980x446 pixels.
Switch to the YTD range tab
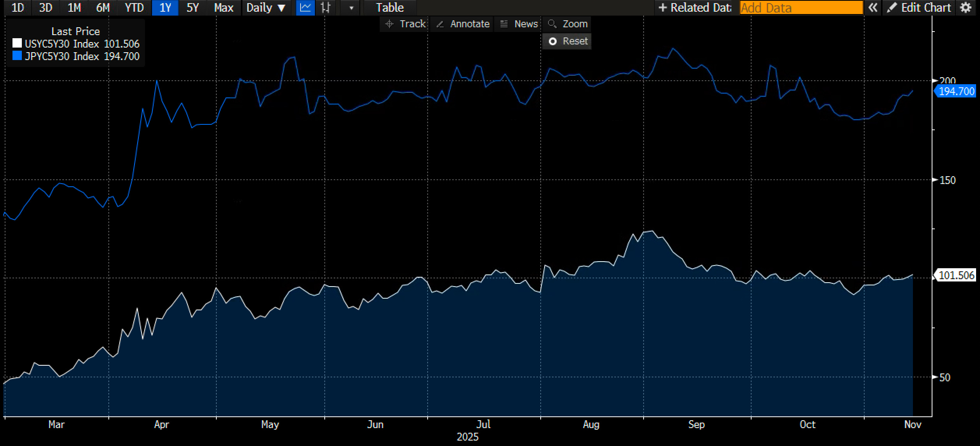134,8
